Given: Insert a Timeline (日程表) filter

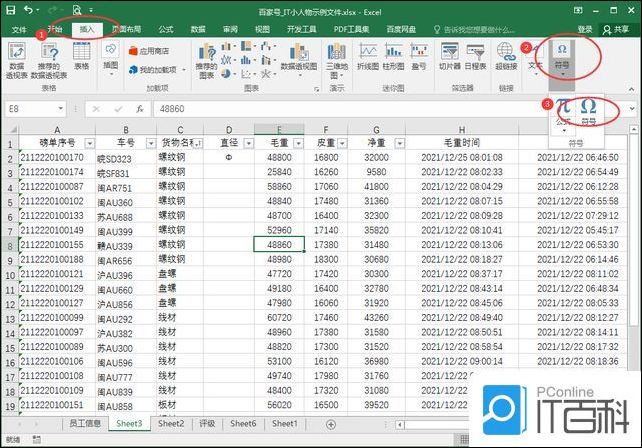Looking at the screenshot, I should click(x=475, y=56).
